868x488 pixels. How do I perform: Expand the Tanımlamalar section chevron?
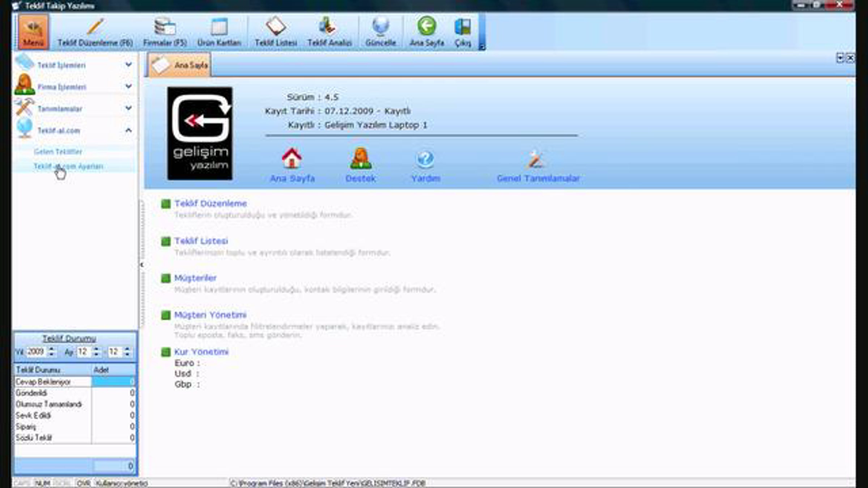tap(128, 108)
